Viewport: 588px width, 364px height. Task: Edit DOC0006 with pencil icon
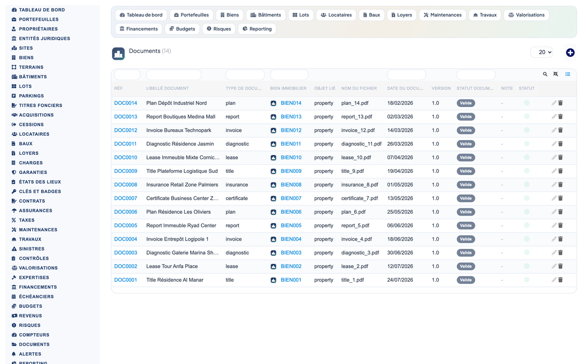click(554, 212)
